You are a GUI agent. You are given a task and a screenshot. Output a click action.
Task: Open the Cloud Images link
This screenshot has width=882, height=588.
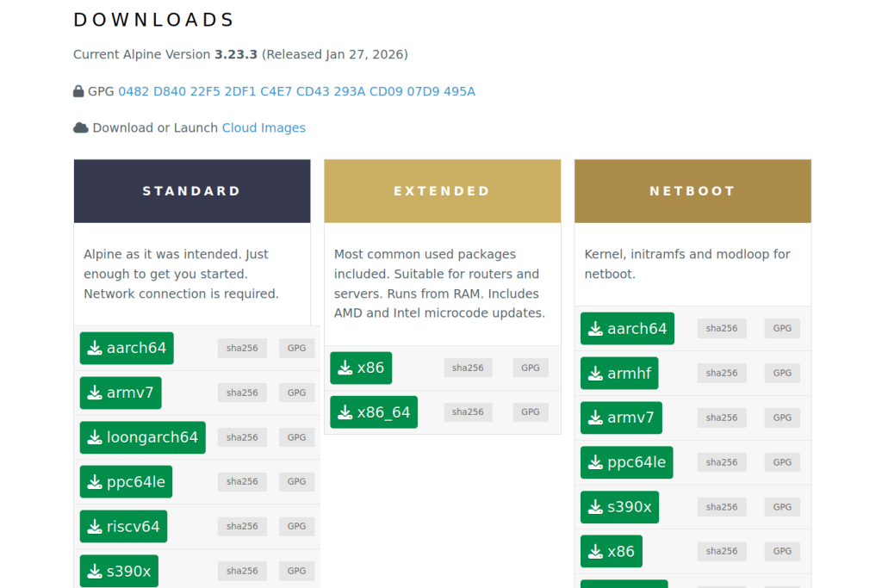point(264,127)
